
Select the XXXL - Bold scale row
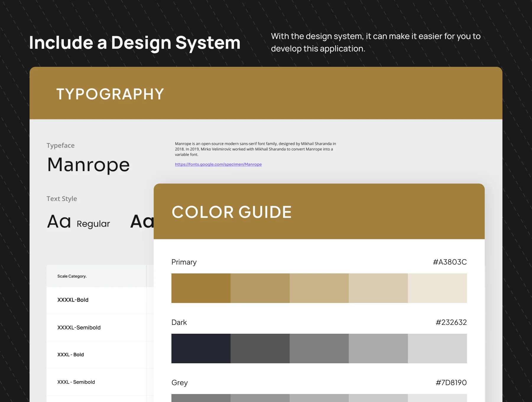(100, 355)
